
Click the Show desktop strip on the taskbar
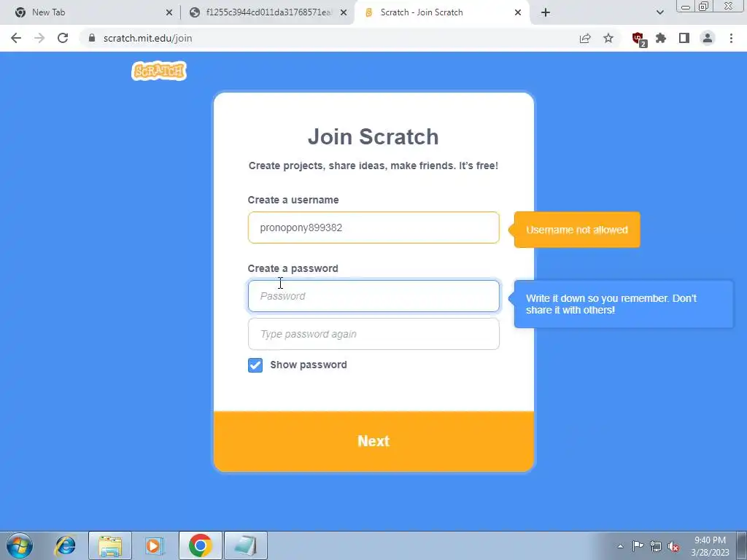(741, 545)
